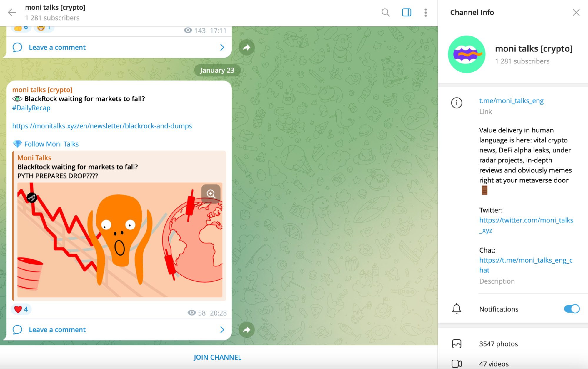
Task: Go back using the left arrow
Action: (12, 12)
